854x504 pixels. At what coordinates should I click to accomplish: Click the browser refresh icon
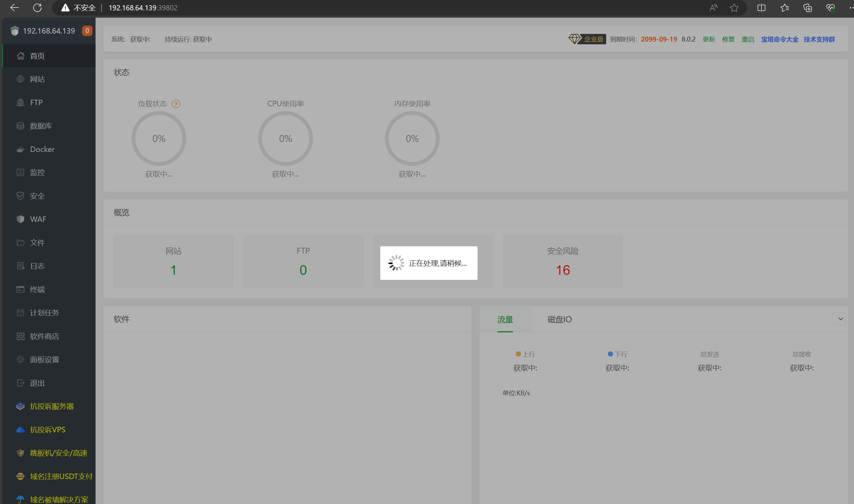tap(37, 8)
